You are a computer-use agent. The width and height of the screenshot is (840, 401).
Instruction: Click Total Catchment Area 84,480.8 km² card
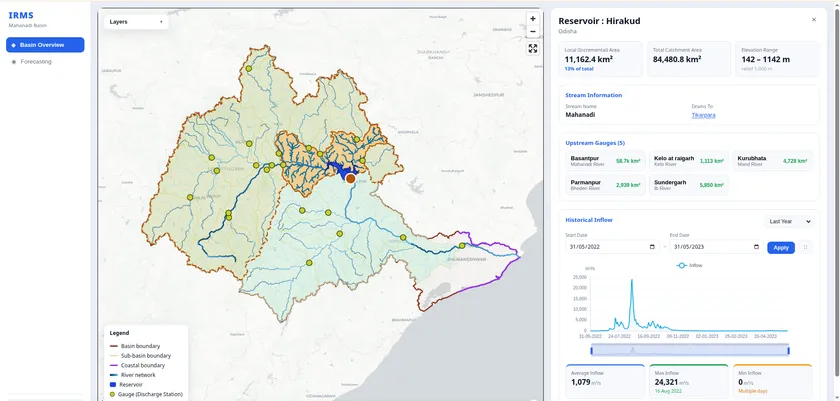click(688, 59)
